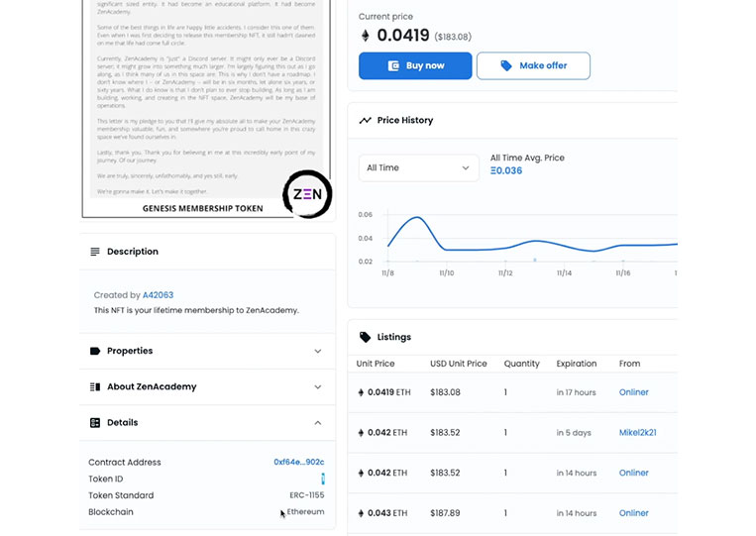Click the price history line chart
Screen dimensions: 756x536
(532, 239)
